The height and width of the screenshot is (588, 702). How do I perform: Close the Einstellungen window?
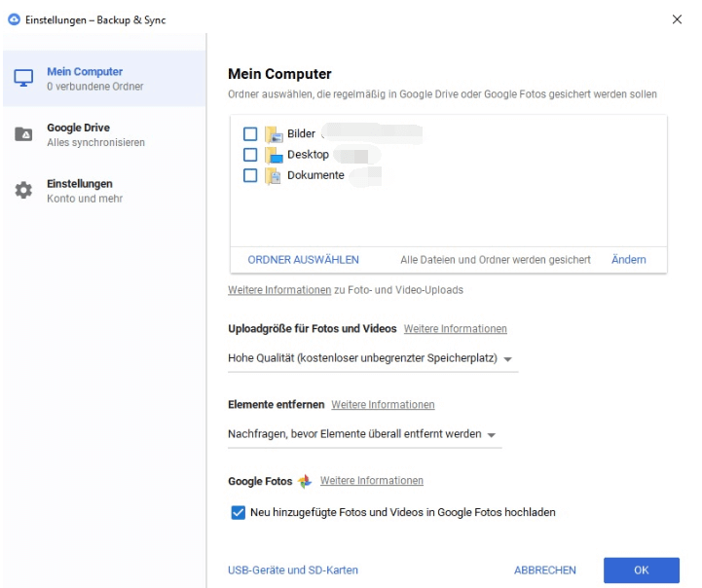pyautogui.click(x=677, y=19)
